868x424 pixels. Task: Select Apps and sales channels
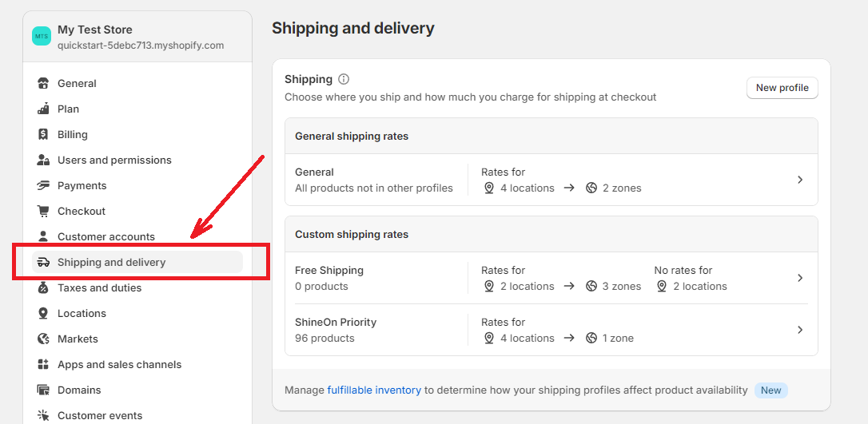(120, 365)
